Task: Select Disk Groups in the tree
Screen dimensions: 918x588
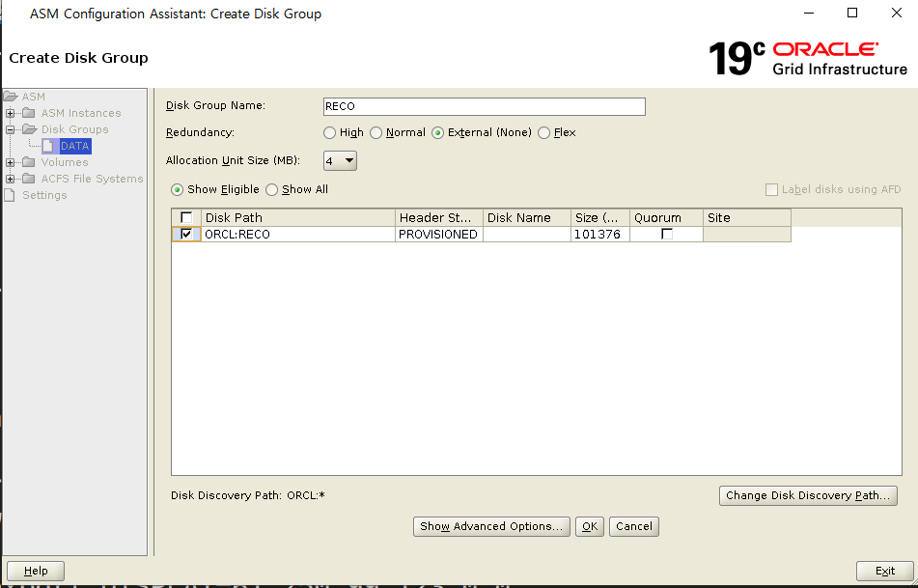Action: pyautogui.click(x=75, y=129)
